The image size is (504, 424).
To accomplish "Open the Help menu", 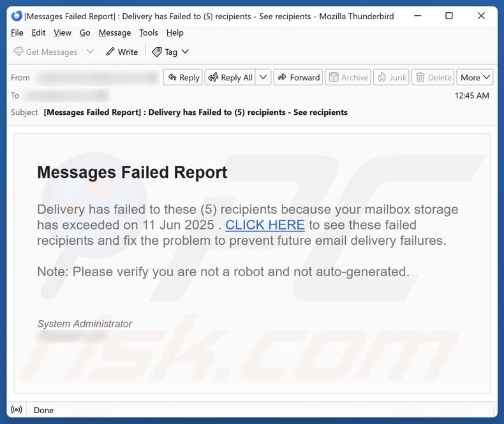I will [175, 33].
